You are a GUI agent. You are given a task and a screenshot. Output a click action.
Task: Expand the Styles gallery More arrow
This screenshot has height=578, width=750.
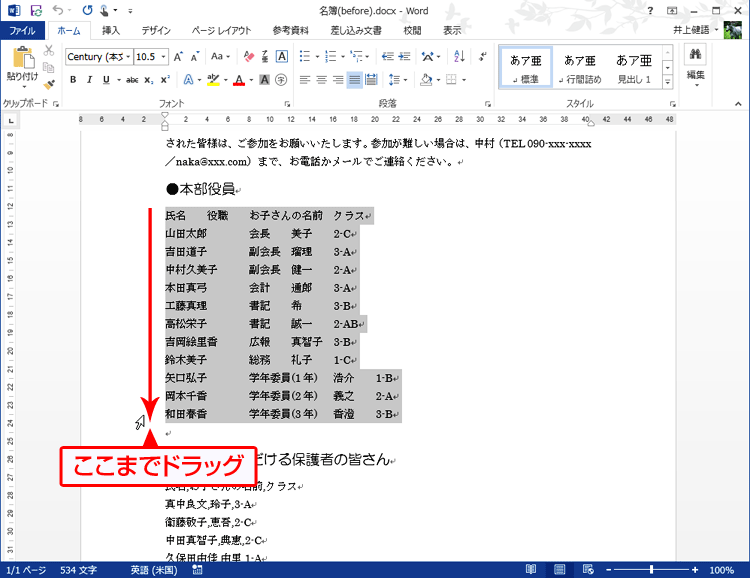(668, 82)
